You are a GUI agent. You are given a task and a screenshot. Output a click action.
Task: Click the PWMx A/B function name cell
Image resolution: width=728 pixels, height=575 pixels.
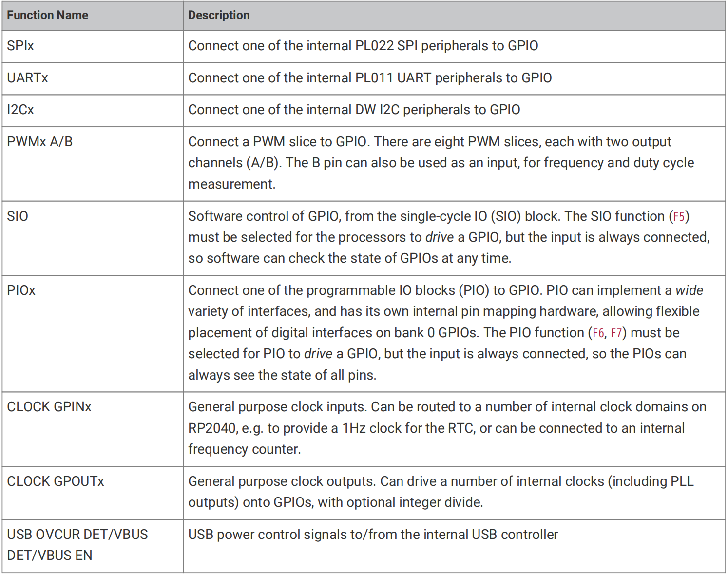[93, 163]
